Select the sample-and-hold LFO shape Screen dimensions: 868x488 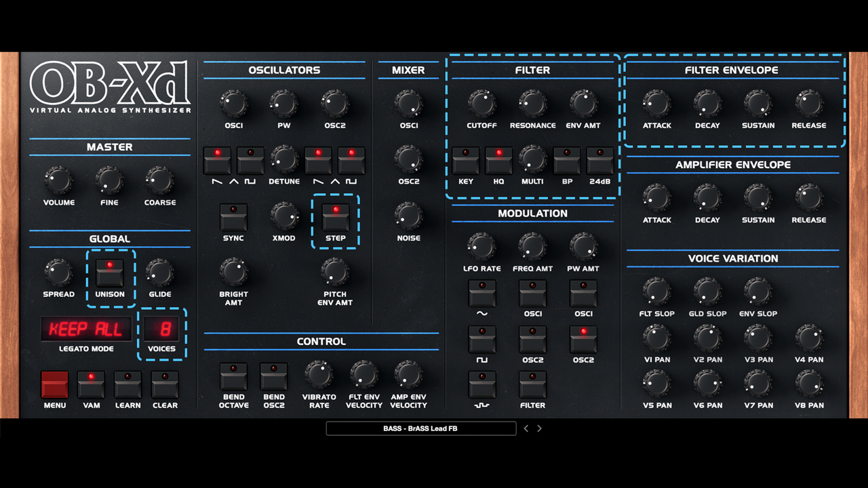pyautogui.click(x=482, y=385)
